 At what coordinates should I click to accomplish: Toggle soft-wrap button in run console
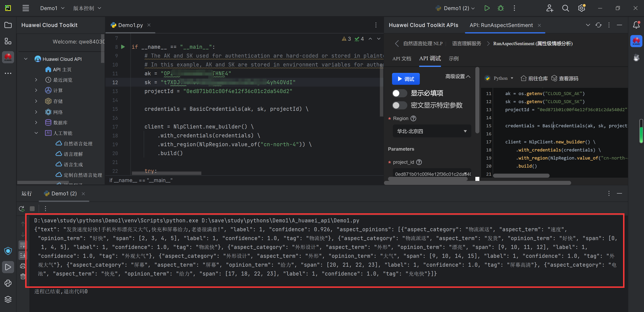(x=23, y=245)
